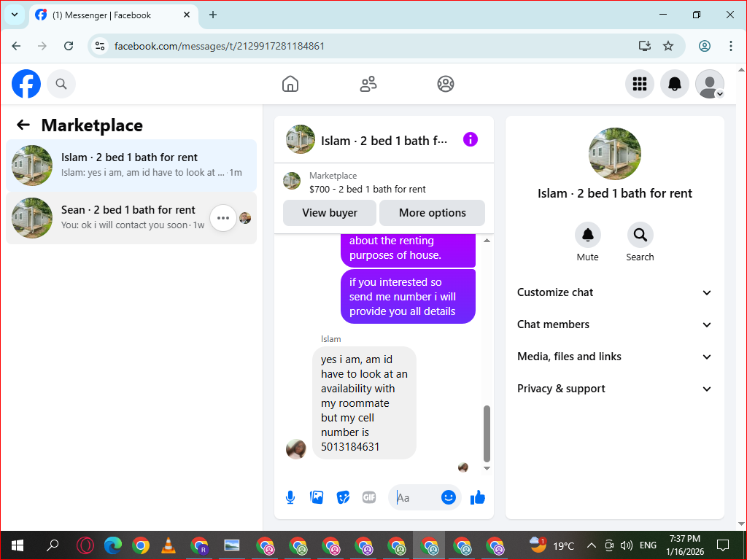This screenshot has height=560, width=747.
Task: Click the message input field
Action: coord(415,497)
